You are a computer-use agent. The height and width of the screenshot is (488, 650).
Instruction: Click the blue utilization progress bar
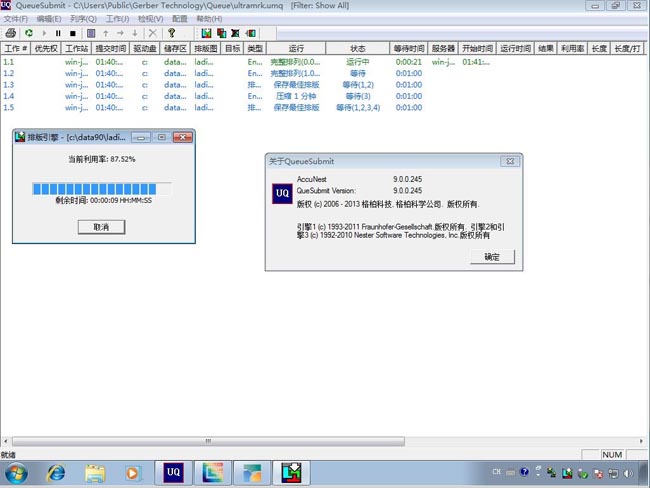pos(102,189)
